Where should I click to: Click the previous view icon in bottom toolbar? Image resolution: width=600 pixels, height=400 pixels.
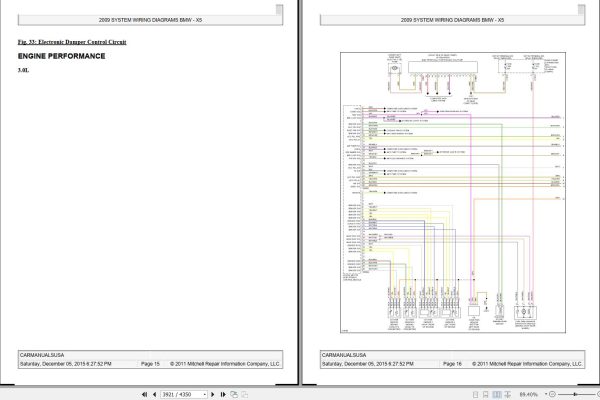[234, 394]
